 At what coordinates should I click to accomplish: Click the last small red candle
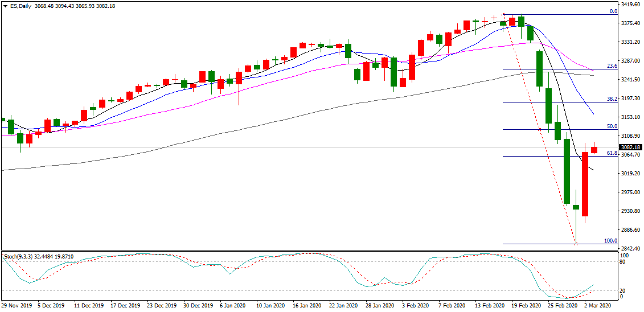click(x=594, y=150)
